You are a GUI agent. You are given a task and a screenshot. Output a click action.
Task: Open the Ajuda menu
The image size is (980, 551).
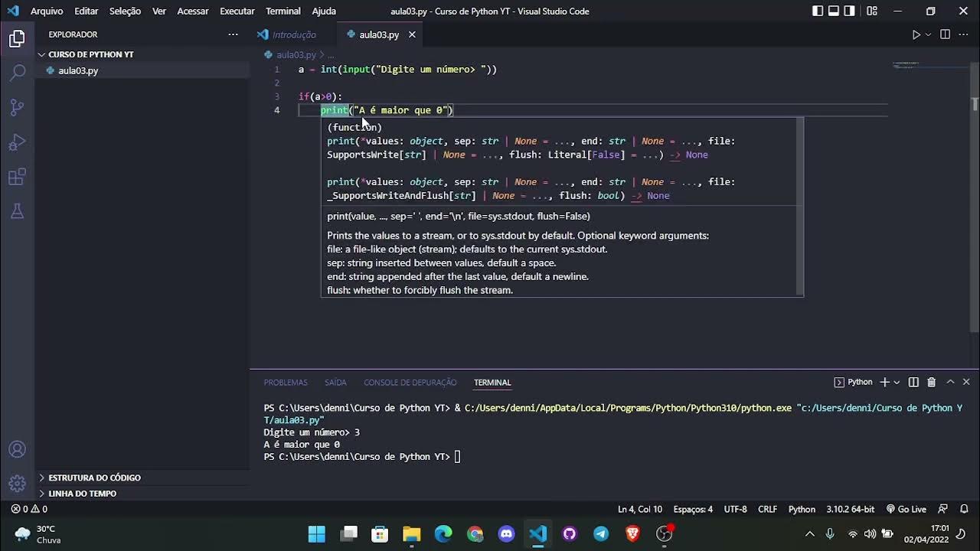click(324, 11)
